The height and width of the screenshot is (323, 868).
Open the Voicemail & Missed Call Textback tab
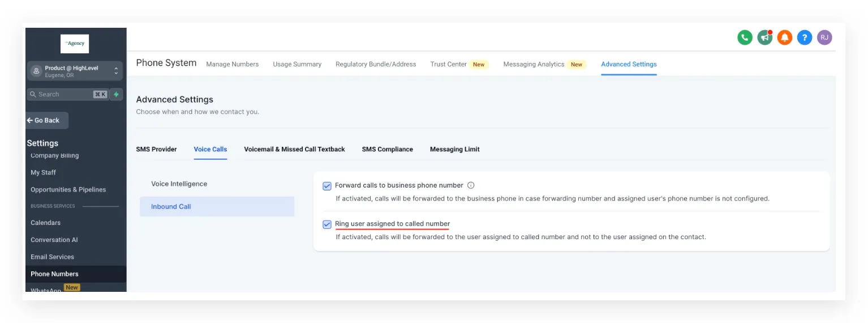click(x=294, y=149)
